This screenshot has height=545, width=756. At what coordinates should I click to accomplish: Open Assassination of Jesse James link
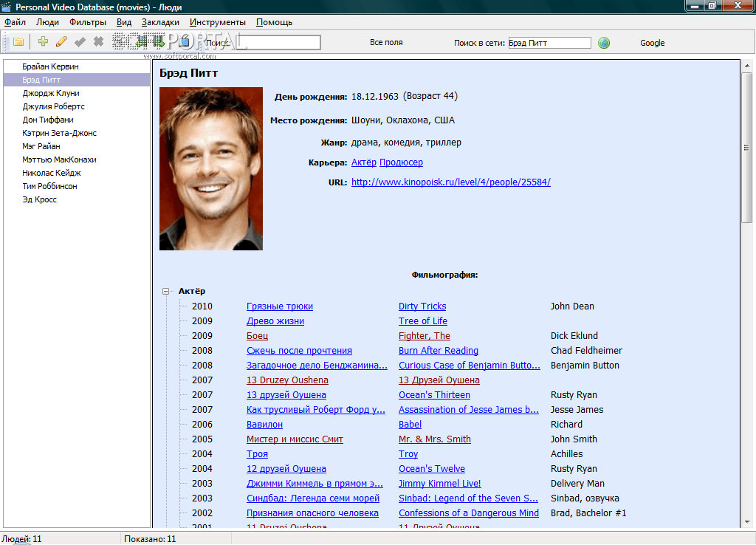pyautogui.click(x=469, y=410)
